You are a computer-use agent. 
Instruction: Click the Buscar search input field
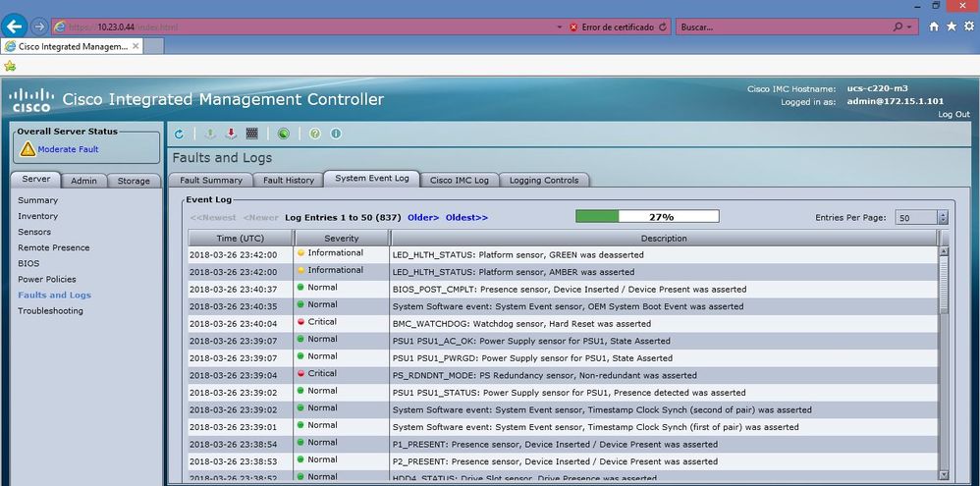click(785, 27)
